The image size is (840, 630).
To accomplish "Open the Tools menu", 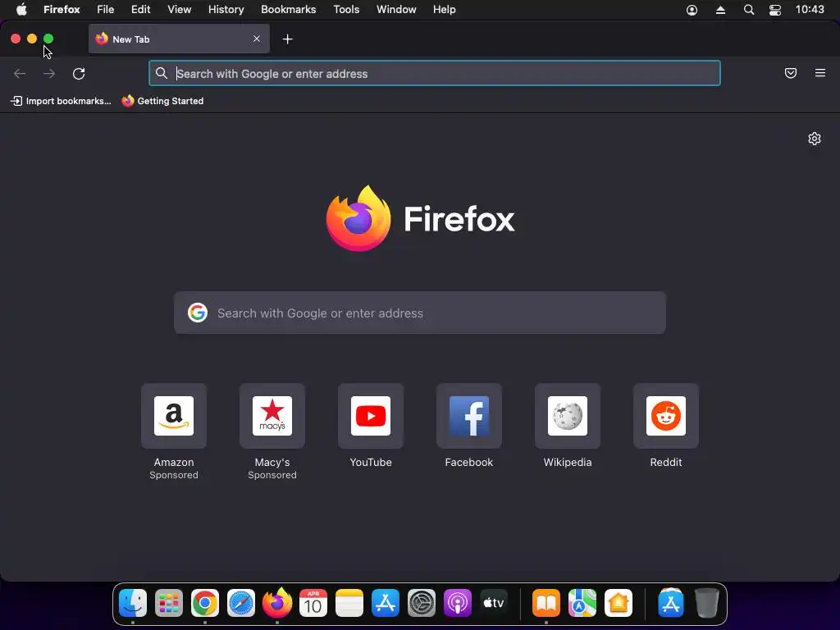I will (x=346, y=10).
